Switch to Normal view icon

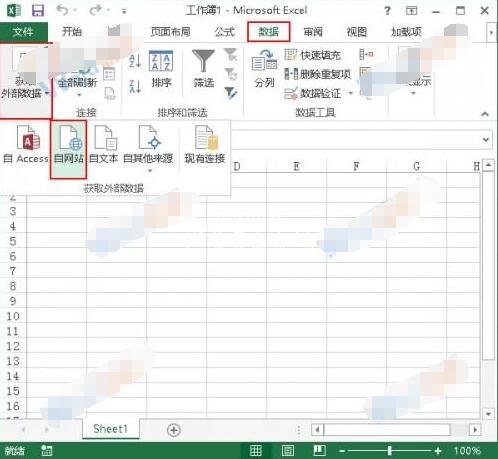(256, 451)
